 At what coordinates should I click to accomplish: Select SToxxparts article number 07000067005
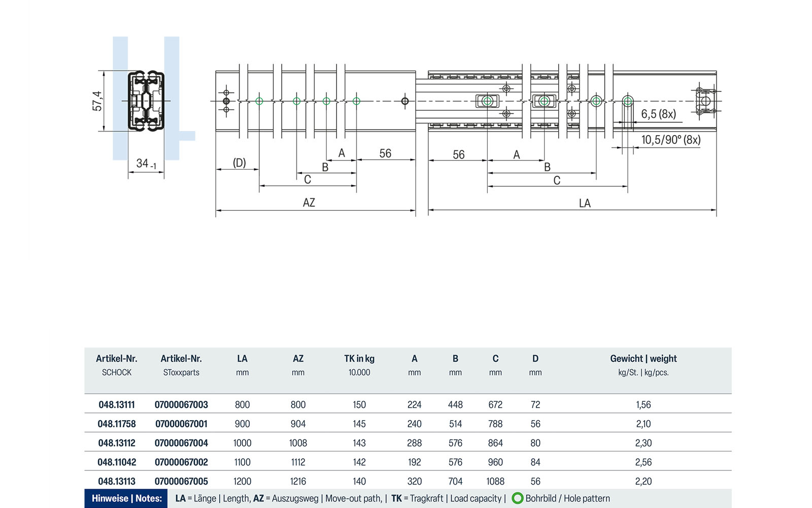pyautogui.click(x=181, y=481)
